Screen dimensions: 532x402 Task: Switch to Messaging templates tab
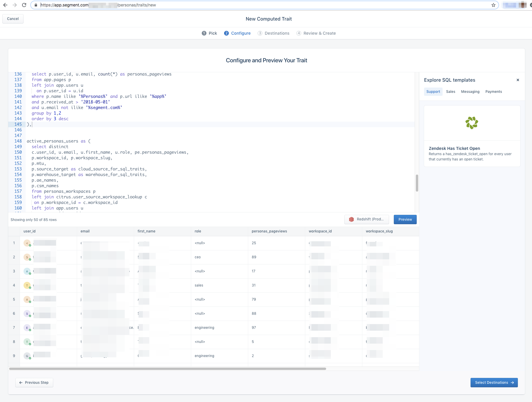pyautogui.click(x=470, y=92)
